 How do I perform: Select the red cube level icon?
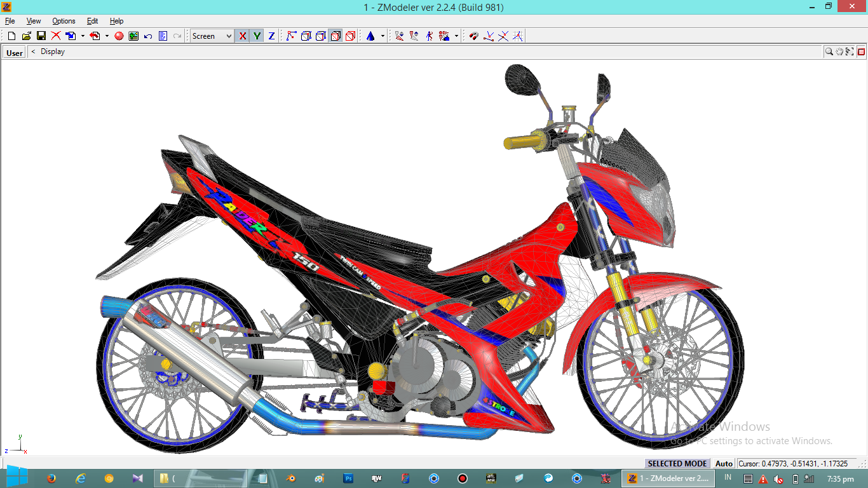coord(350,36)
